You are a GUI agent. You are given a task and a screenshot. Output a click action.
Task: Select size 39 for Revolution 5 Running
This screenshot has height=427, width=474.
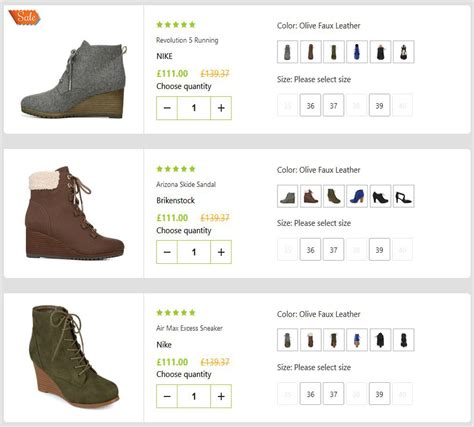379,106
